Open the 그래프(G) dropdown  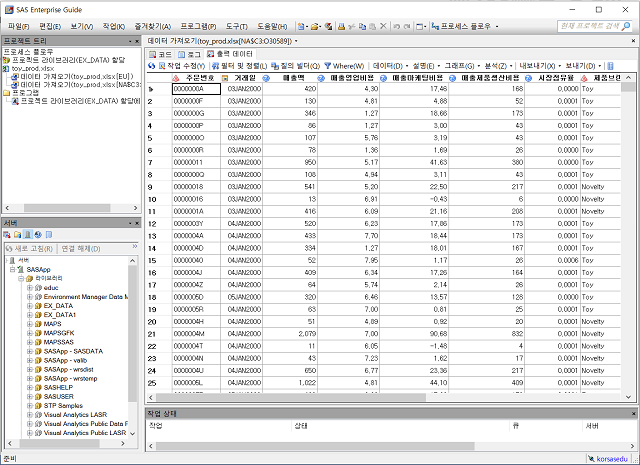(462, 66)
